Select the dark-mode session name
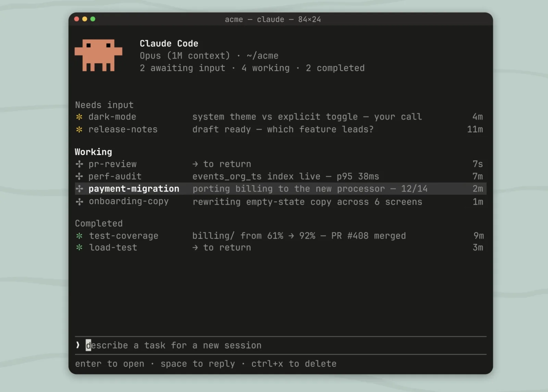 coord(112,117)
